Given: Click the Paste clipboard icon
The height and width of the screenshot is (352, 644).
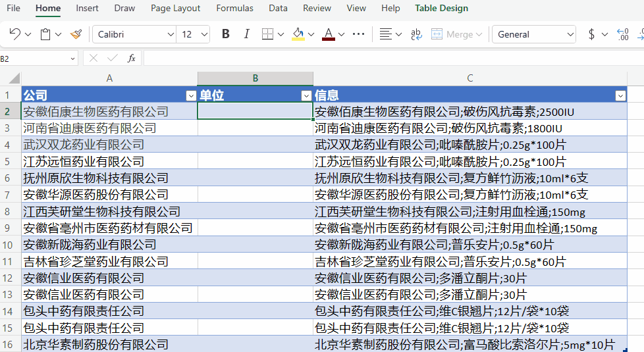Looking at the screenshot, I should 45,34.
